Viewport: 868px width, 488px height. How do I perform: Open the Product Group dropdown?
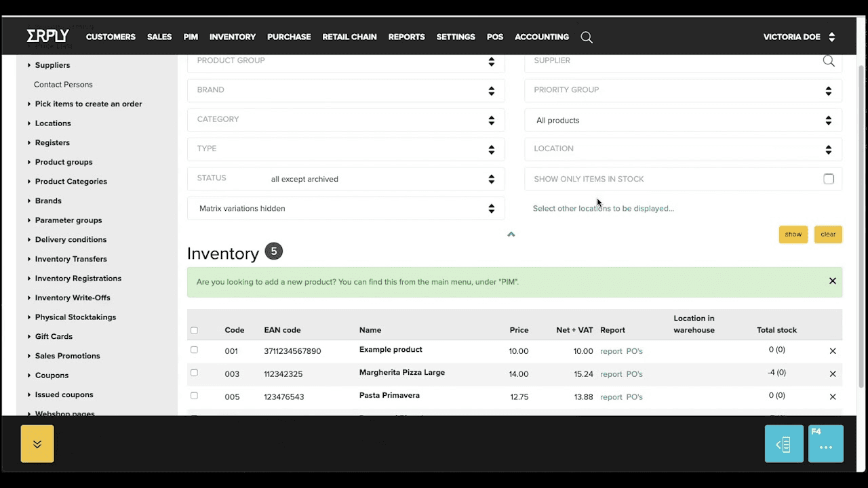point(346,61)
